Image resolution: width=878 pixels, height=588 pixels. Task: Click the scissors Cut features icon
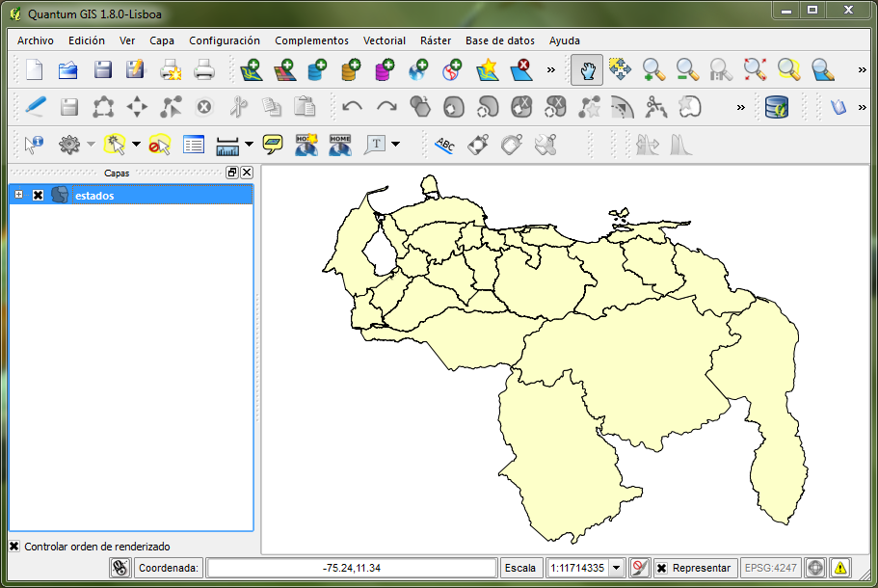point(239,106)
